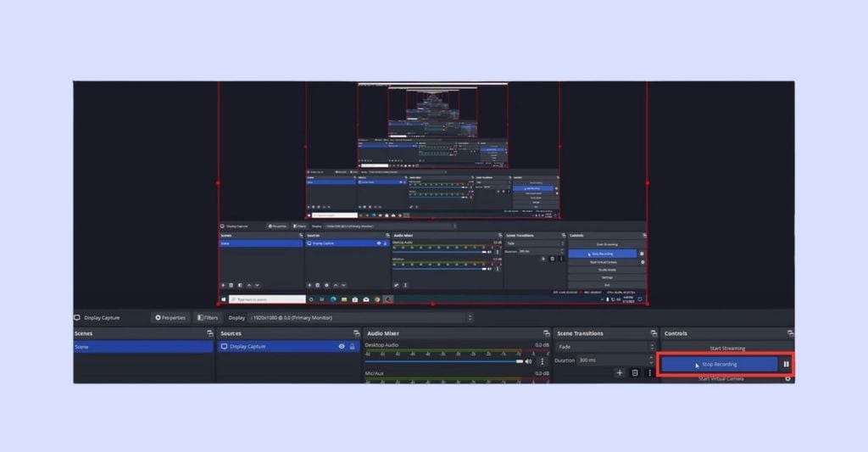Click Start Virtual Camera
The width and height of the screenshot is (868, 452).
click(721, 379)
